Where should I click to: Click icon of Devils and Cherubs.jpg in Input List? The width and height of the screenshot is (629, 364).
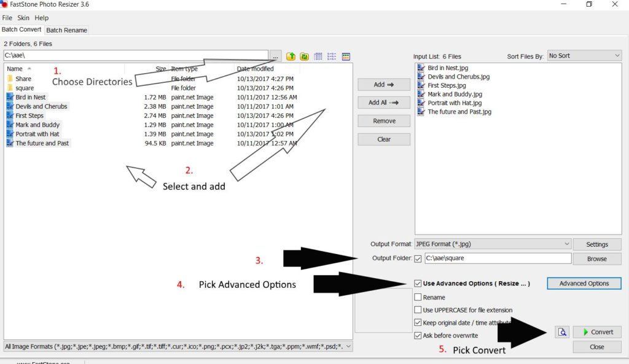coord(421,77)
